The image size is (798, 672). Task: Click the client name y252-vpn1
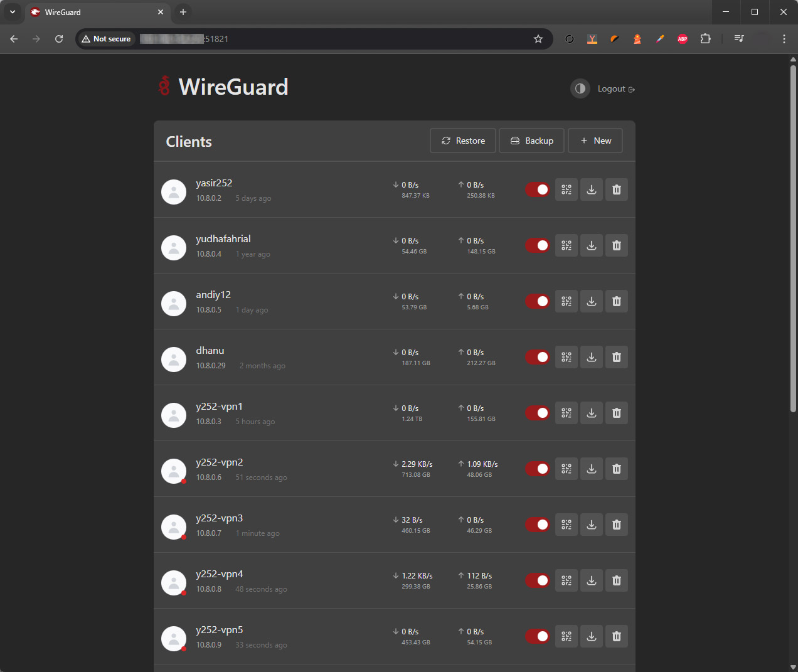[220, 407]
